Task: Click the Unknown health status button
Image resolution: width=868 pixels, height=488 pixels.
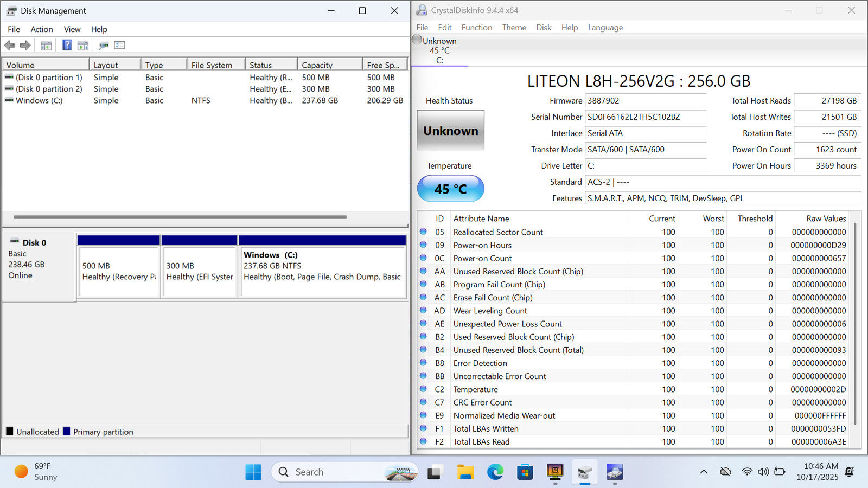Action: click(x=450, y=131)
